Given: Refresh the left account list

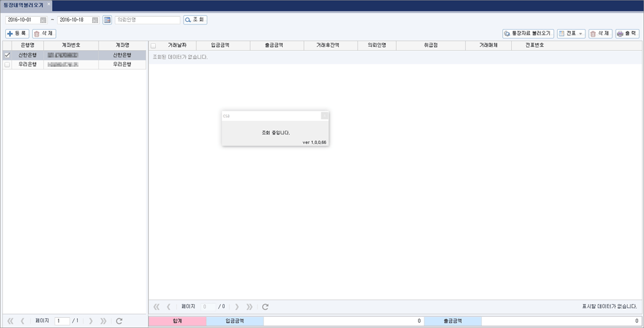Looking at the screenshot, I should click(x=119, y=321).
